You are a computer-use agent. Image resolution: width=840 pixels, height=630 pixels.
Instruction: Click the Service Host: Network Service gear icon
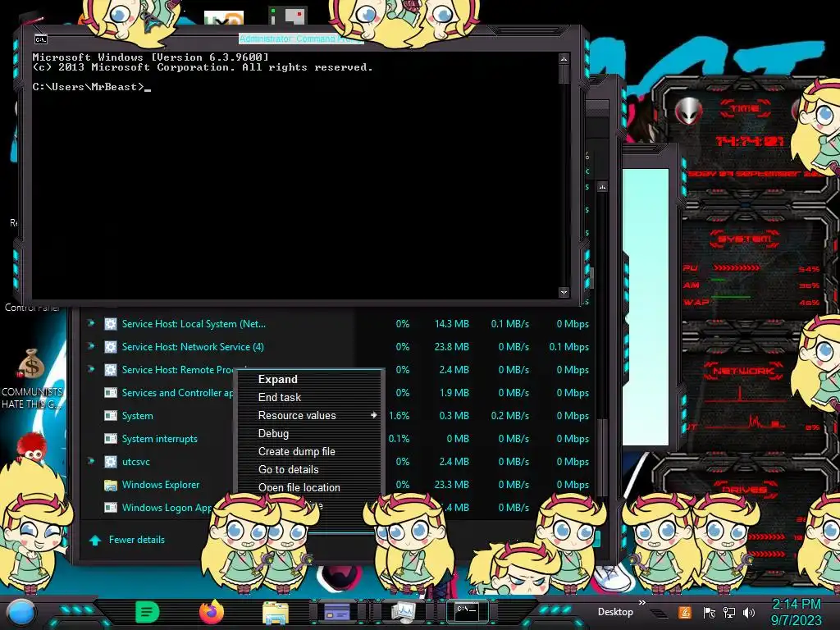(x=111, y=347)
